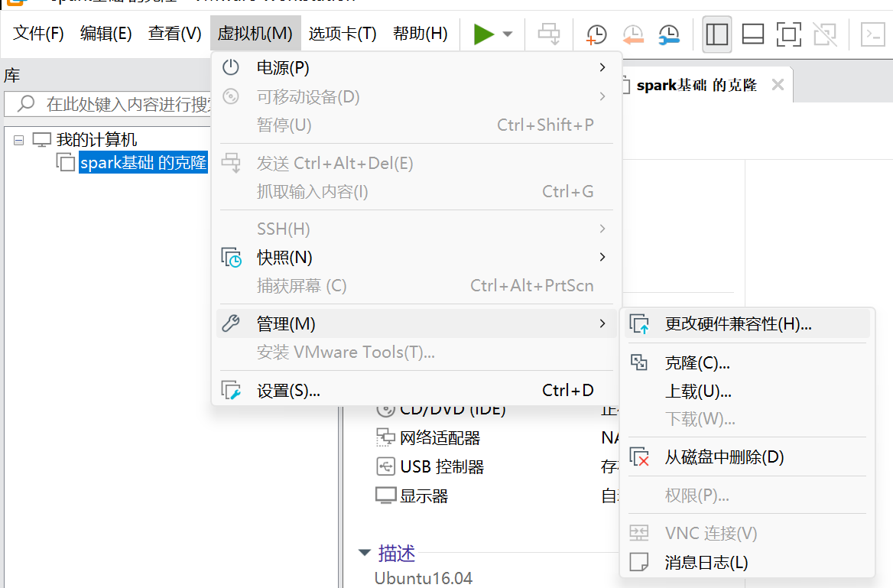This screenshot has width=893, height=588.
Task: Select the spark基础 的克隆 VM in library
Action: click(x=143, y=163)
